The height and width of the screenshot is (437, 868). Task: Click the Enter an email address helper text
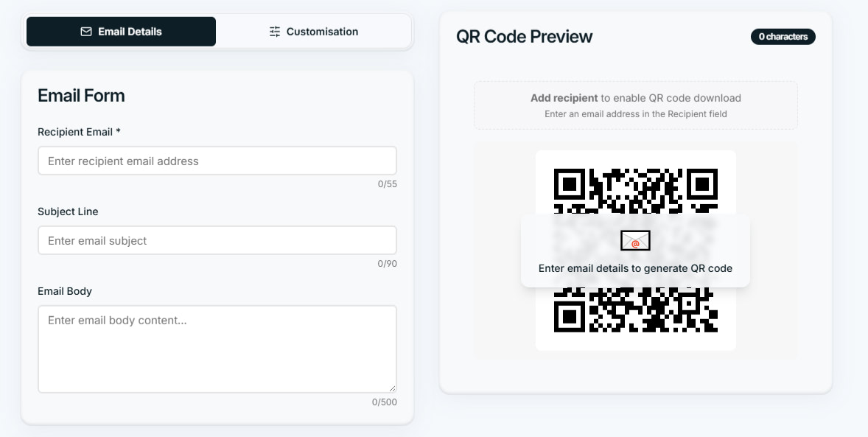tap(635, 114)
